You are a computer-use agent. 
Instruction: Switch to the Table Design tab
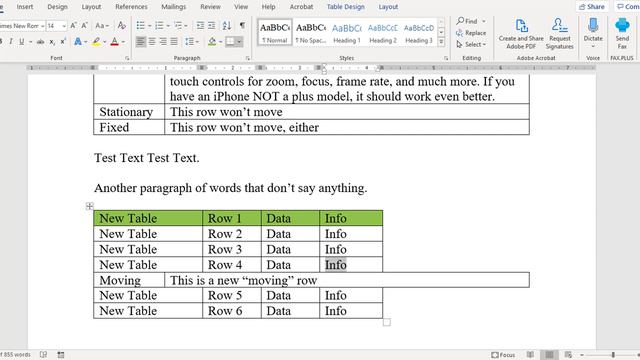pyautogui.click(x=345, y=7)
